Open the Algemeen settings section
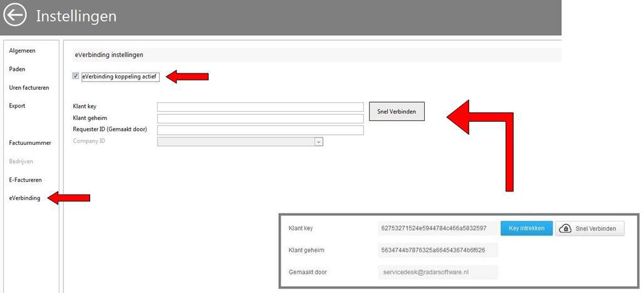This screenshot has height=293, width=644. (x=22, y=51)
